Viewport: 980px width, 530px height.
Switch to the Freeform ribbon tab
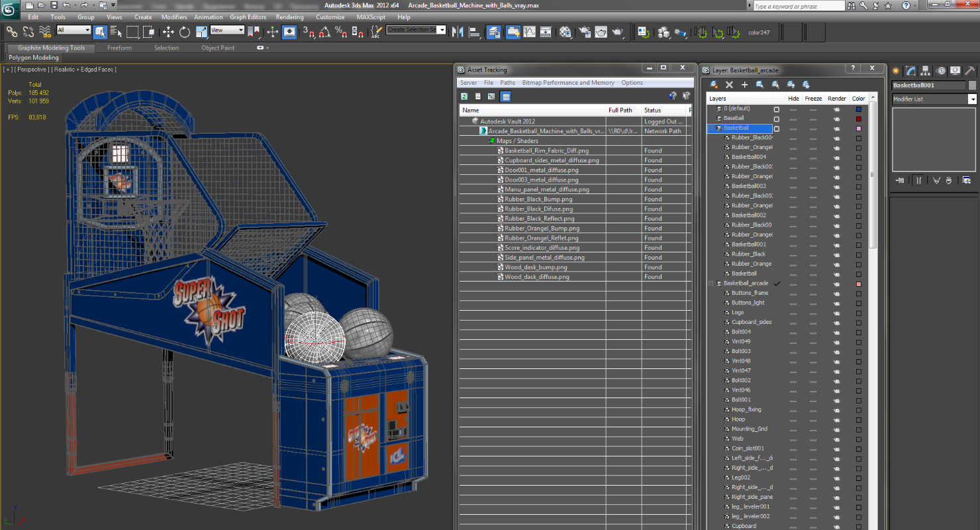(x=119, y=48)
